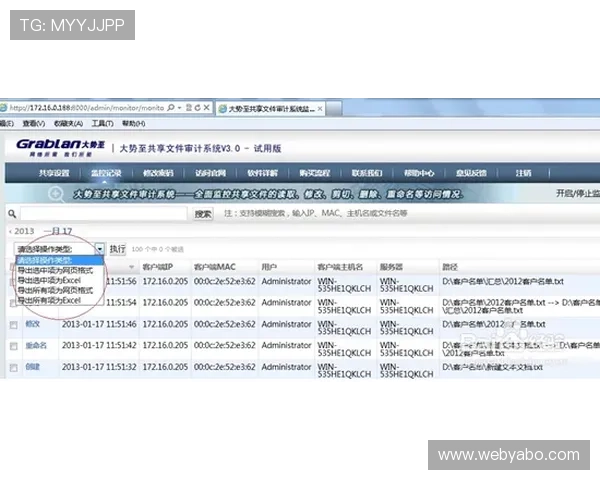Go to the 共享设置 nav item

coord(54,173)
